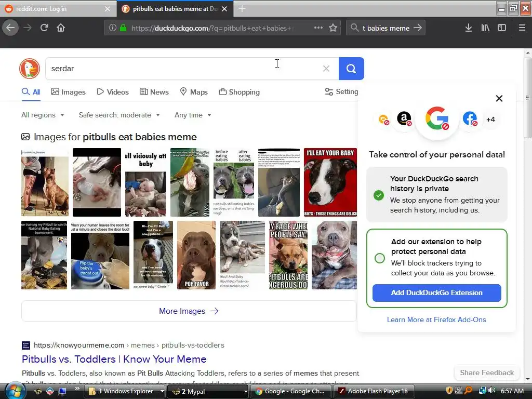Select the All search tab
Screen dimensions: 532x399
point(31,92)
